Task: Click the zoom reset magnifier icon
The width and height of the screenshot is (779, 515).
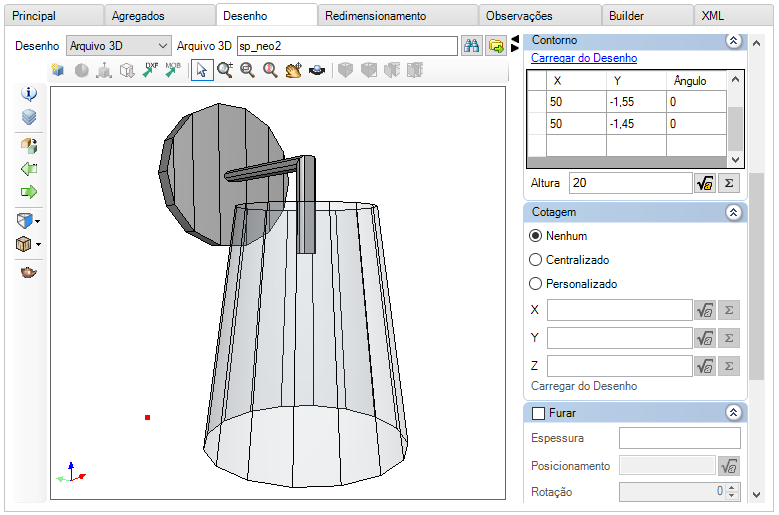Action: click(270, 70)
